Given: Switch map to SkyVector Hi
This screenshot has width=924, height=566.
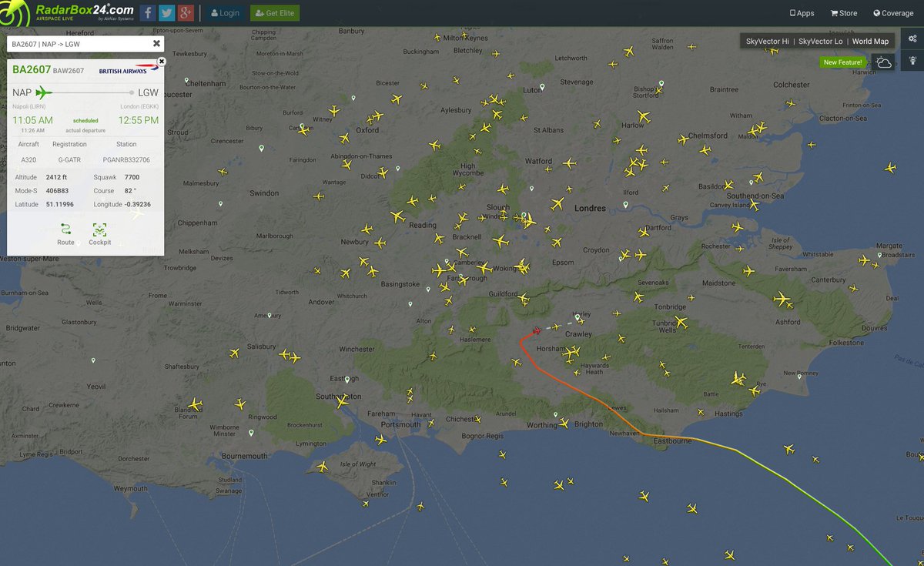Looking at the screenshot, I should coord(769,41).
